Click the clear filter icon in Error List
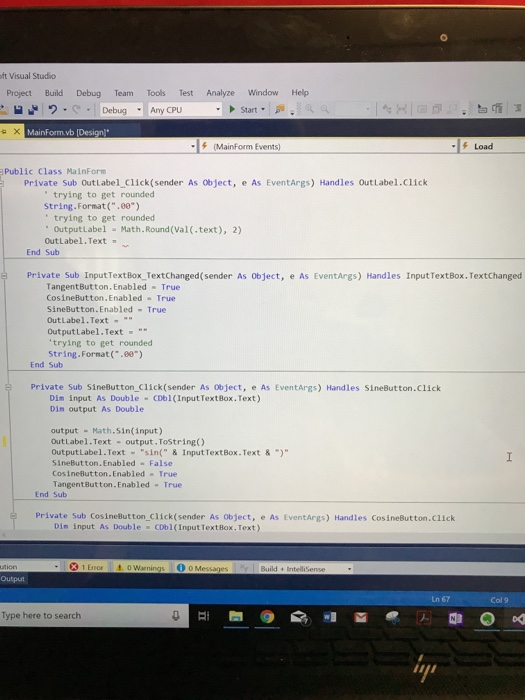 (244, 568)
